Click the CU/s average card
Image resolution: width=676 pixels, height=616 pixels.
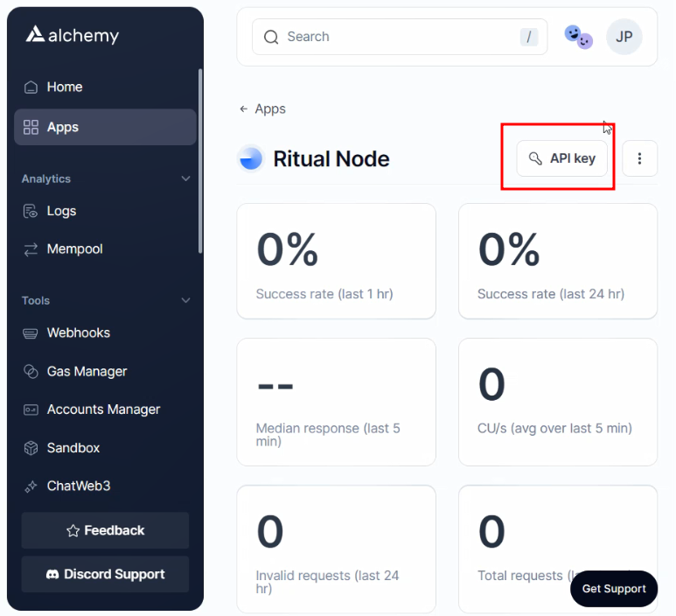[558, 402]
